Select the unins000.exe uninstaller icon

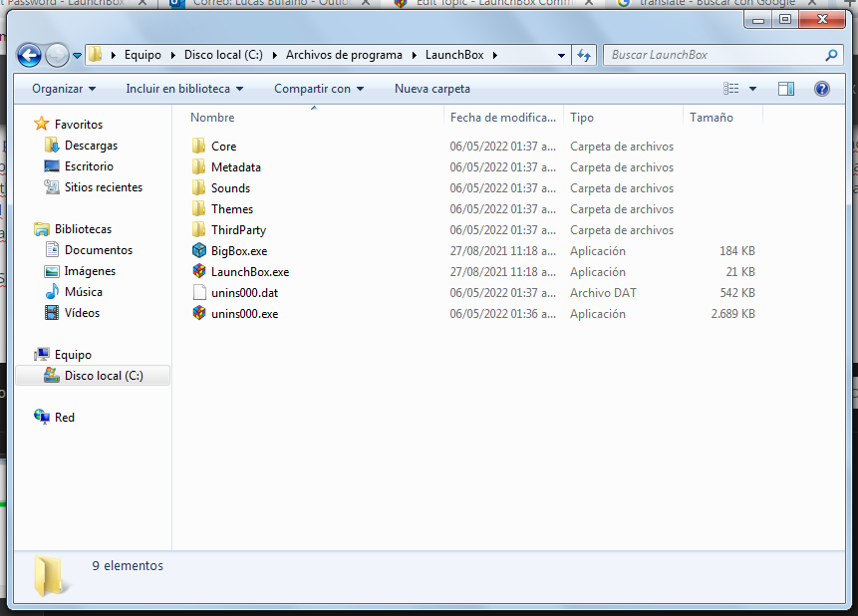(199, 314)
